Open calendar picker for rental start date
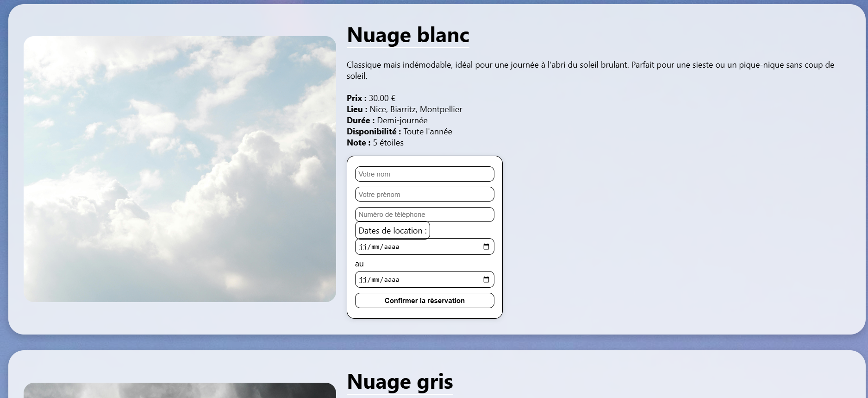Image resolution: width=868 pixels, height=398 pixels. click(486, 247)
